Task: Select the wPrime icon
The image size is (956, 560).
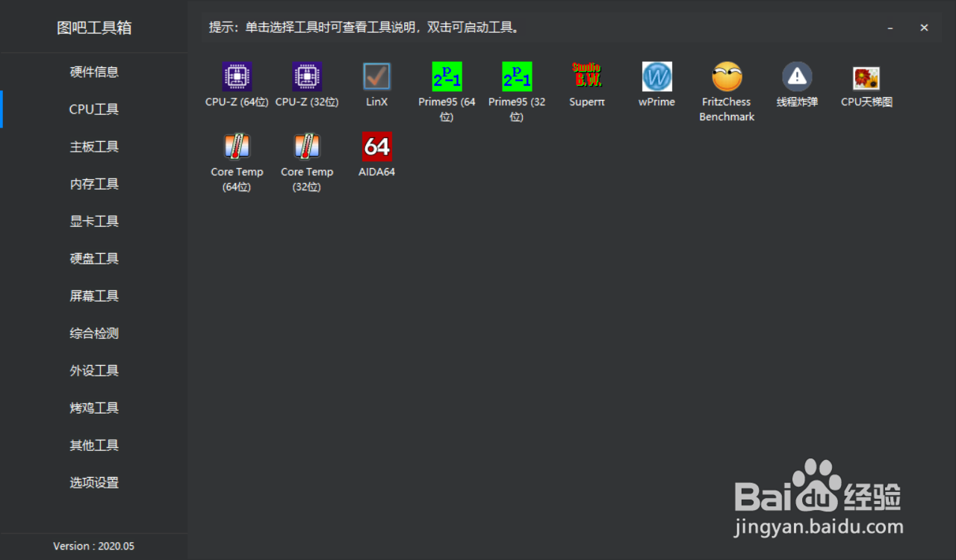Action: pyautogui.click(x=657, y=76)
